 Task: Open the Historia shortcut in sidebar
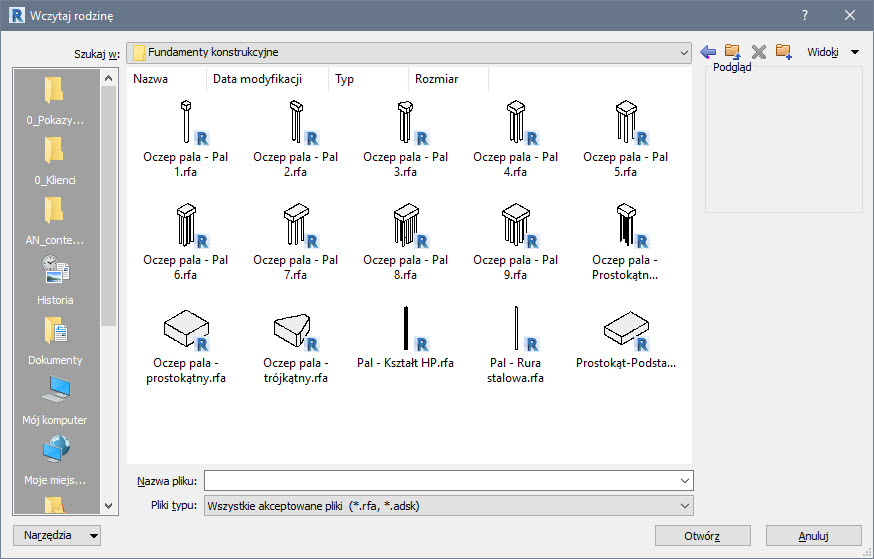click(x=56, y=279)
